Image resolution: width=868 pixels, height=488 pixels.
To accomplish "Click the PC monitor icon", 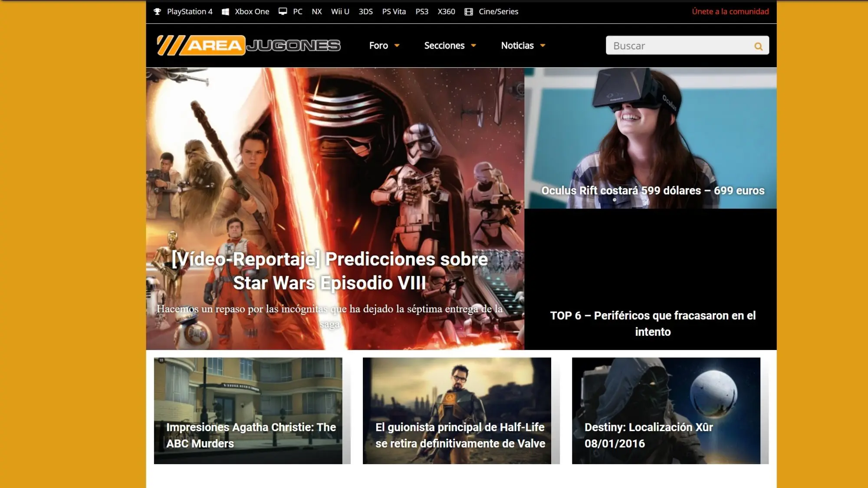I will coord(283,12).
